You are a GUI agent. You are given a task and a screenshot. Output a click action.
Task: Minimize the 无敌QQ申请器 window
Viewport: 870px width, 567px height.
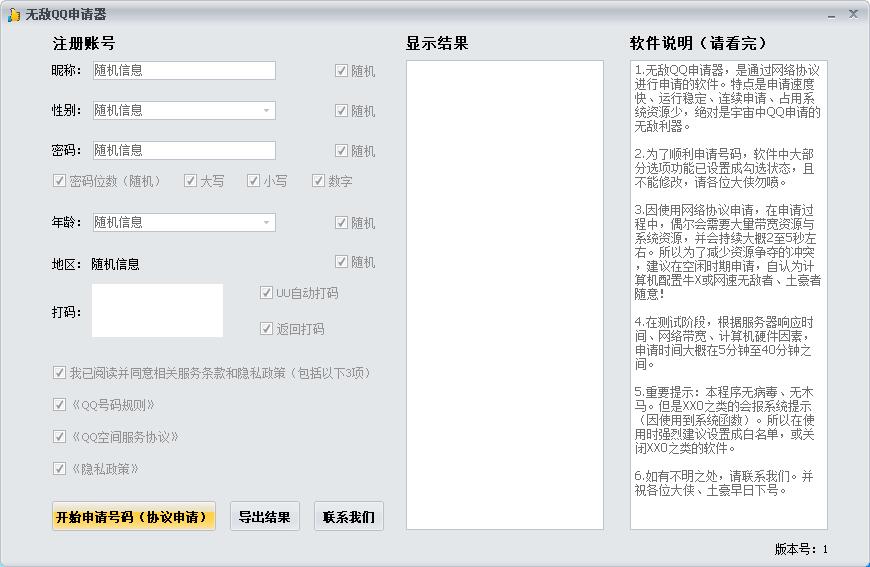click(x=832, y=14)
